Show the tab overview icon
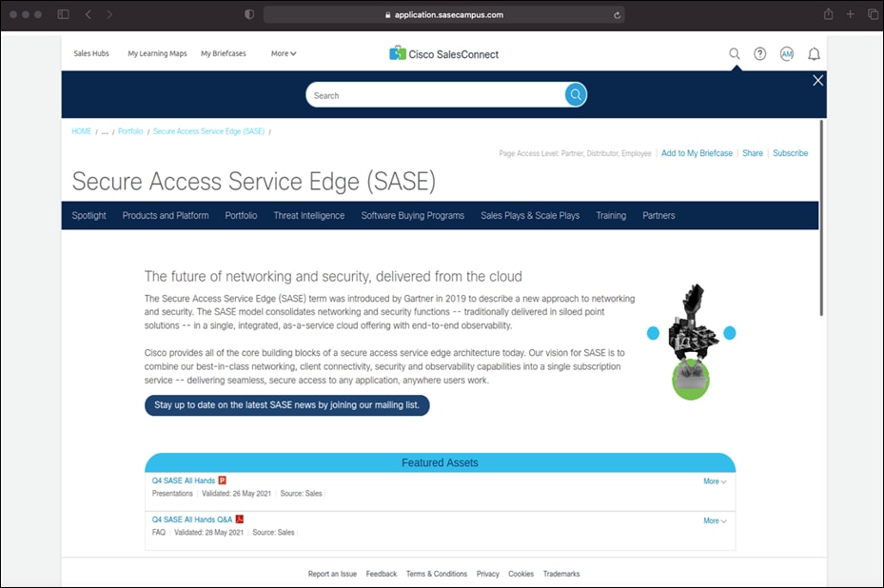Viewport: 884px width, 588px height. coord(873,14)
